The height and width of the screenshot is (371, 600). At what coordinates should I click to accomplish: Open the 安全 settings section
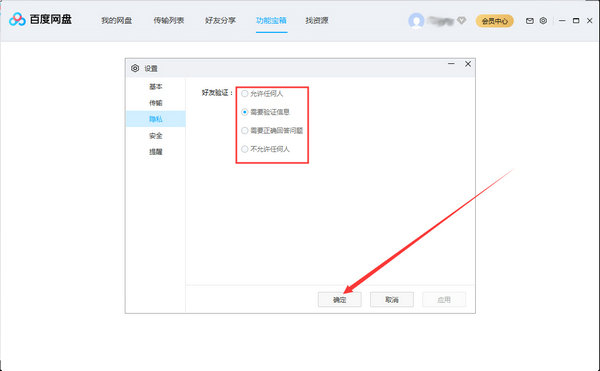coord(156,136)
